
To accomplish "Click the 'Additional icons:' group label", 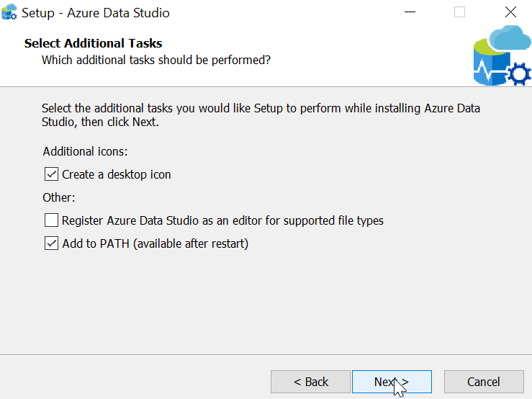I will point(85,151).
